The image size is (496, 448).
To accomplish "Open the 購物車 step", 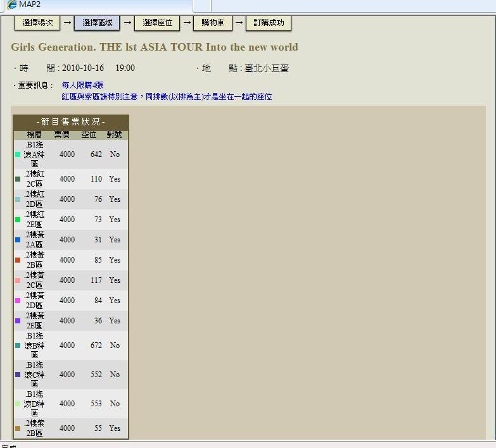I will 213,23.
